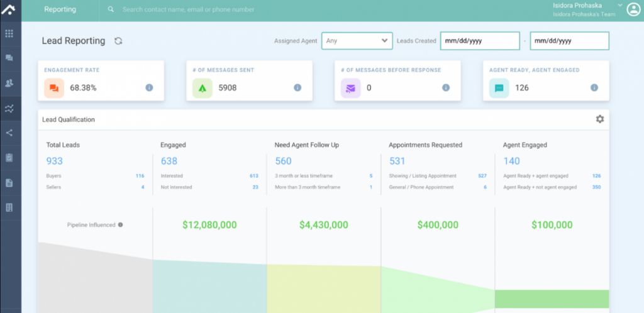Open the building sidebar icon
The image size is (644, 313).
pyautogui.click(x=9, y=207)
